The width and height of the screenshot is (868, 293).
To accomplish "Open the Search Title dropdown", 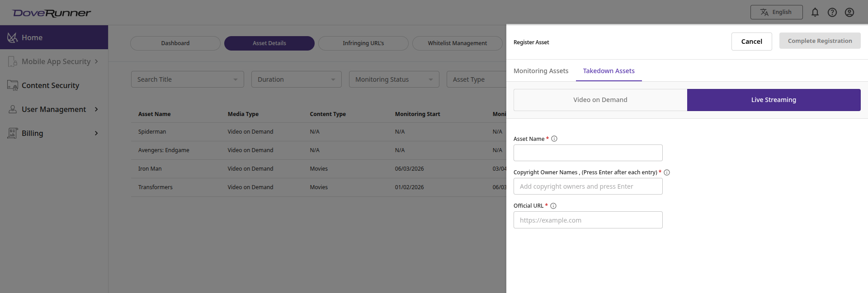I will (188, 79).
